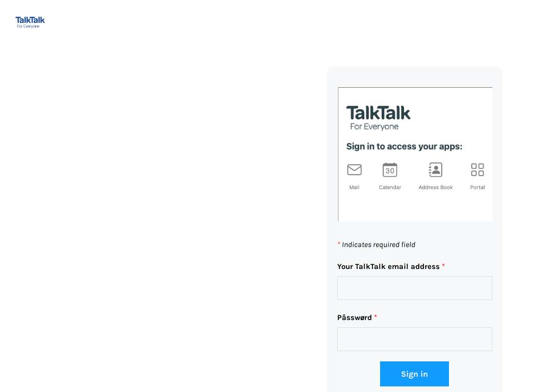Click the 'Indicates required field' note

pos(379,244)
